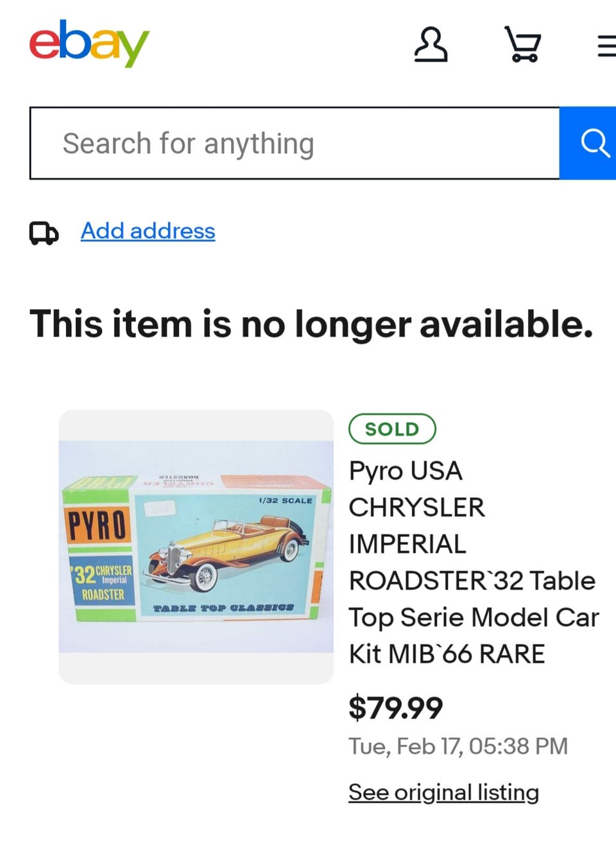Click the Table Top Classics box text
This screenshot has height=843, width=616.
tap(223, 607)
